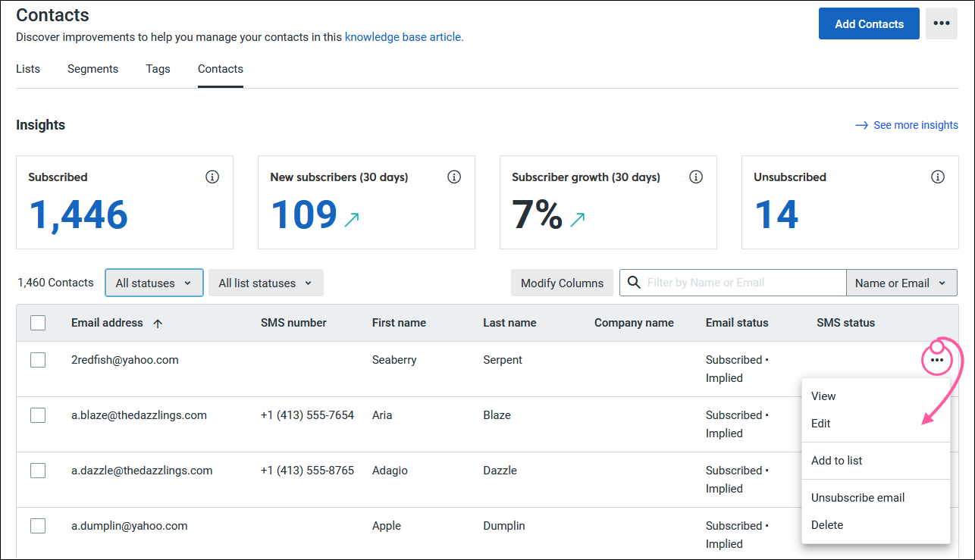Open the knowledge base article link
Screen dimensions: 975x560
tap(404, 36)
